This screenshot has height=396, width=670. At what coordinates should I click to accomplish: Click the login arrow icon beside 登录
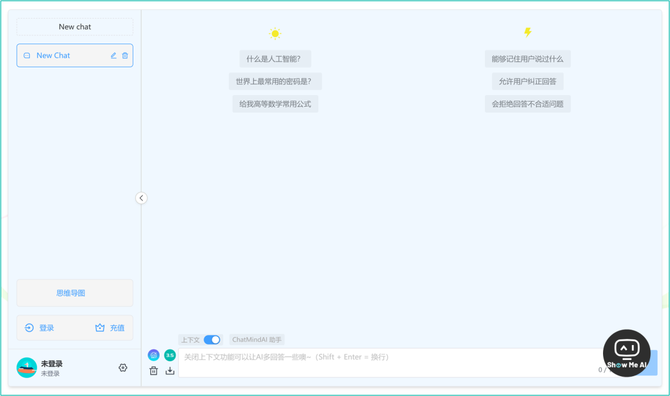coord(29,328)
